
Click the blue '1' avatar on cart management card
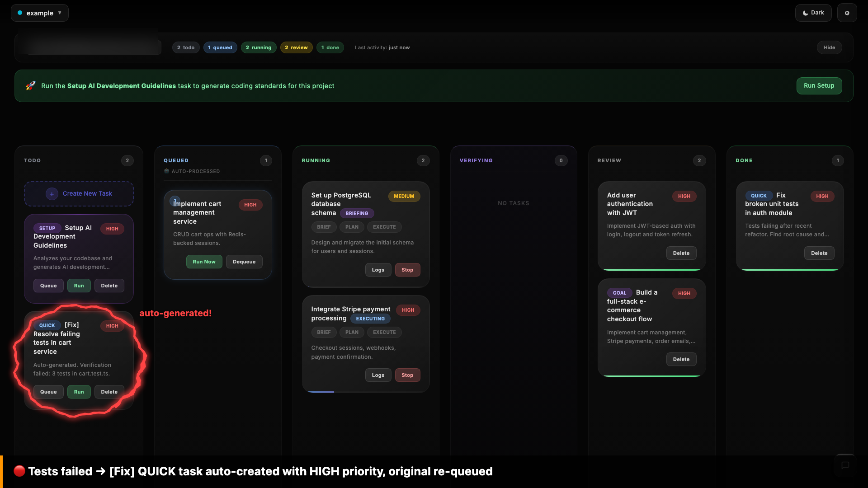[x=175, y=201]
